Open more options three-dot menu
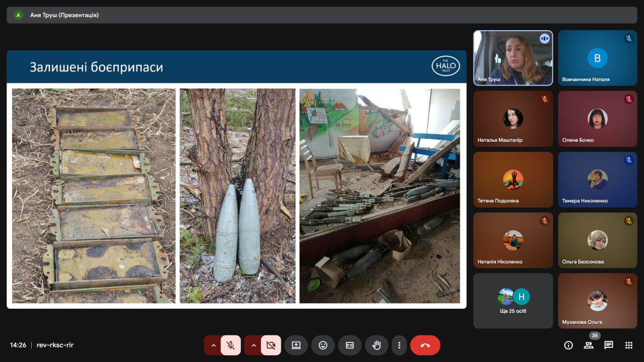This screenshot has width=644, height=362. click(399, 345)
